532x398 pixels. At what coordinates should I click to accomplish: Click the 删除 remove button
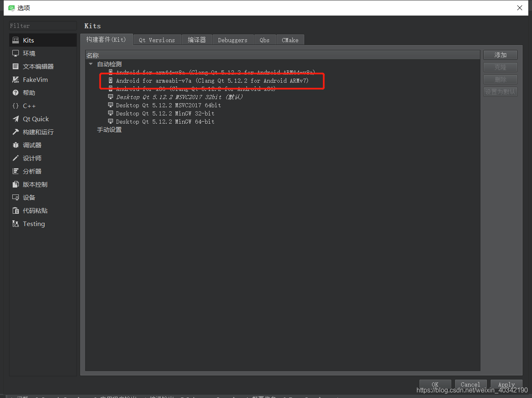click(500, 79)
